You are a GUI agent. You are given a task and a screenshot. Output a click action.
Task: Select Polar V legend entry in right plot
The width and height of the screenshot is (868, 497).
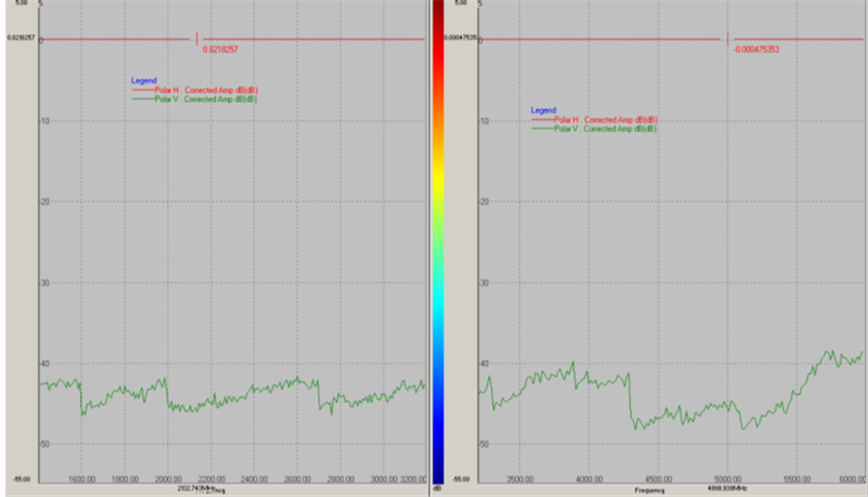click(605, 129)
